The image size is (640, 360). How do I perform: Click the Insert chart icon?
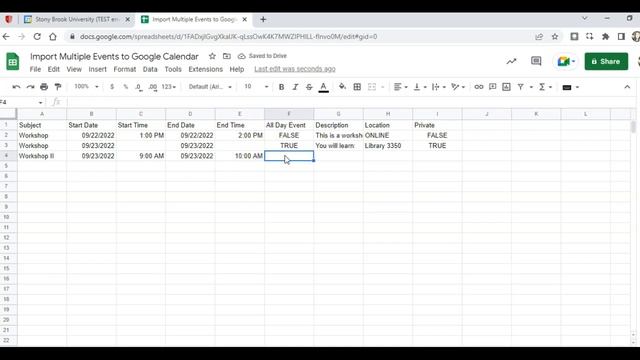point(507,87)
